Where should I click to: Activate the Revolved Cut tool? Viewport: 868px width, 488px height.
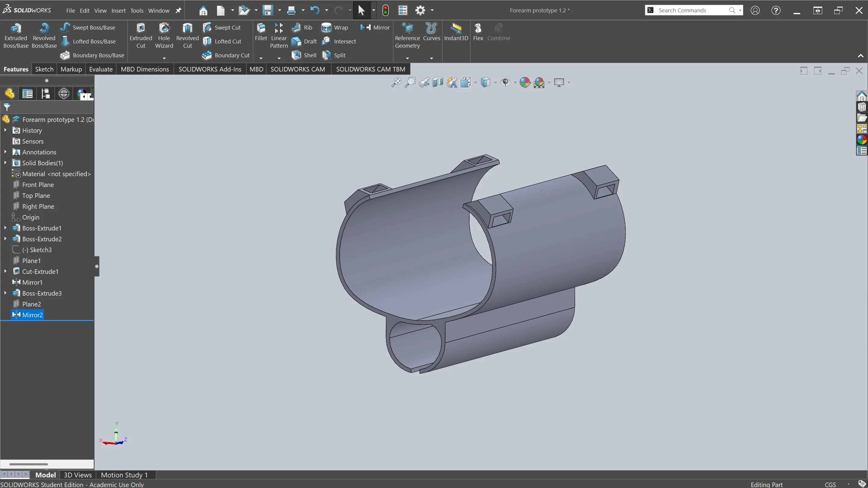point(187,35)
